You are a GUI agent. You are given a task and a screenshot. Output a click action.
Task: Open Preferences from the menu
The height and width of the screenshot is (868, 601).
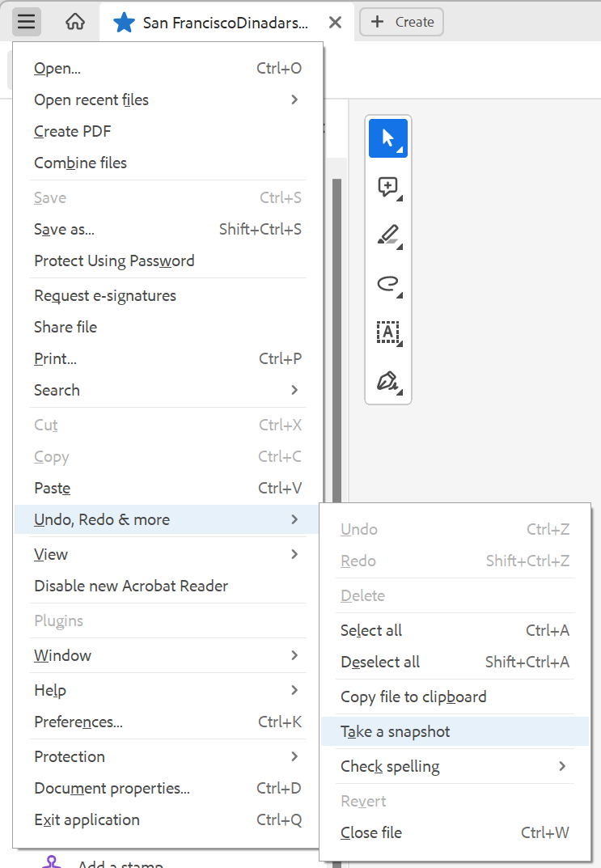(x=79, y=722)
